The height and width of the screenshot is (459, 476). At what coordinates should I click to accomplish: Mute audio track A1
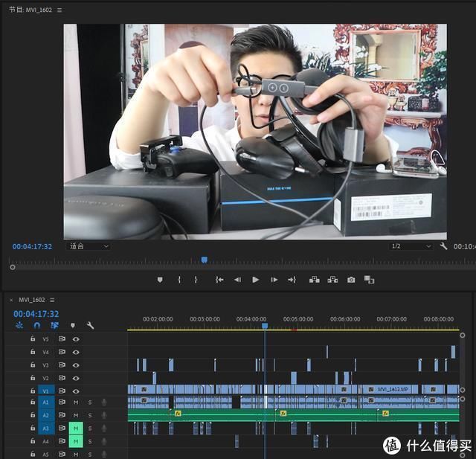pyautogui.click(x=76, y=402)
